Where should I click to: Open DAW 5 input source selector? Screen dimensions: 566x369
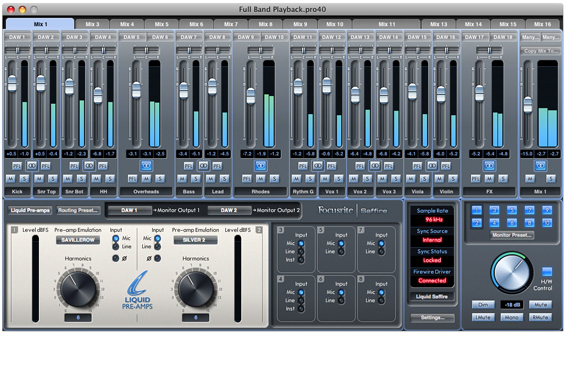[x=132, y=37]
